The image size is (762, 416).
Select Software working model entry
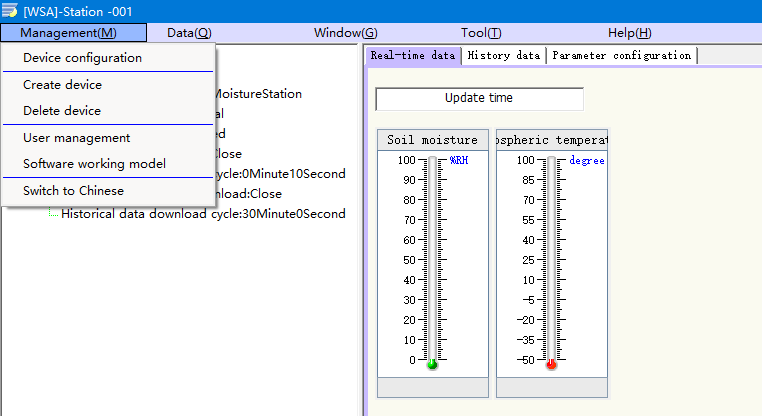tap(94, 164)
